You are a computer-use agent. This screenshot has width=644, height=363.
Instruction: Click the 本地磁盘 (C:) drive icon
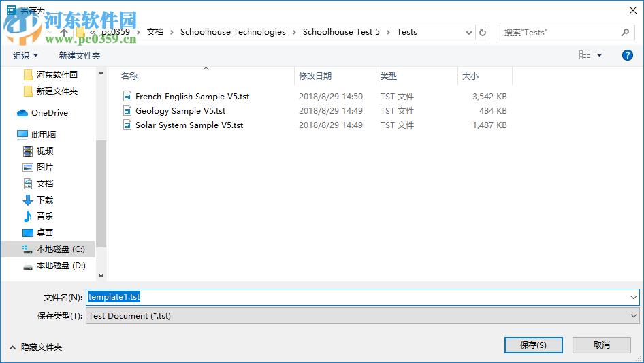(x=27, y=249)
